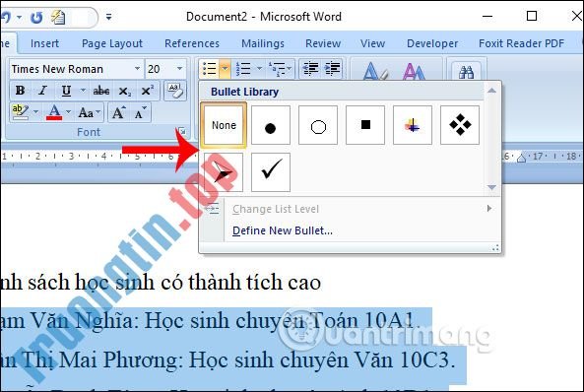Choose the checkmark bullet
The height and width of the screenshot is (392, 584).
click(271, 172)
